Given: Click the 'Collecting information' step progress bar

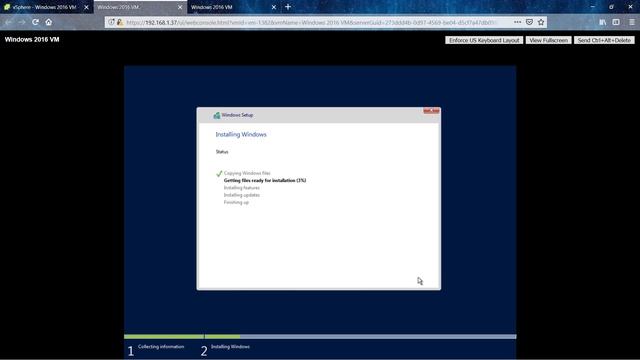Looking at the screenshot, I should click(164, 337).
